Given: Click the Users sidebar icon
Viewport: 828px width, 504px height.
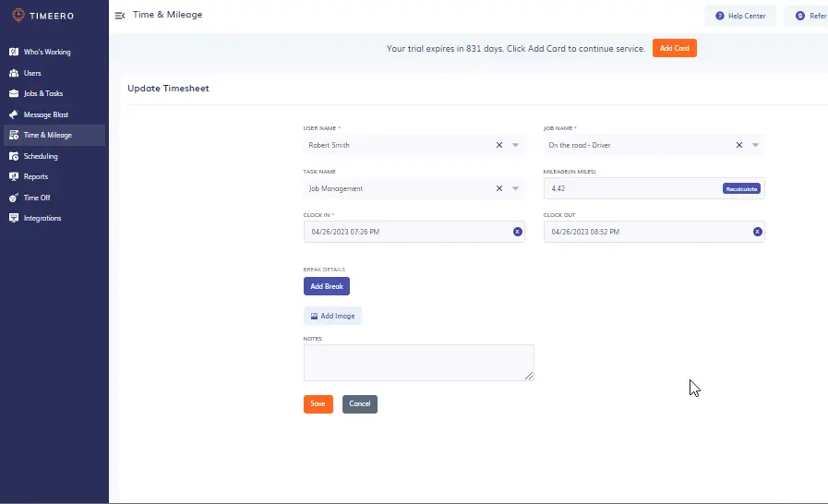Looking at the screenshot, I should [14, 73].
